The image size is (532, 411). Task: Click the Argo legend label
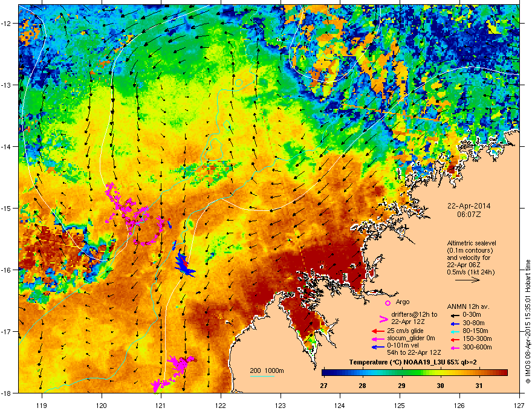[x=403, y=302]
